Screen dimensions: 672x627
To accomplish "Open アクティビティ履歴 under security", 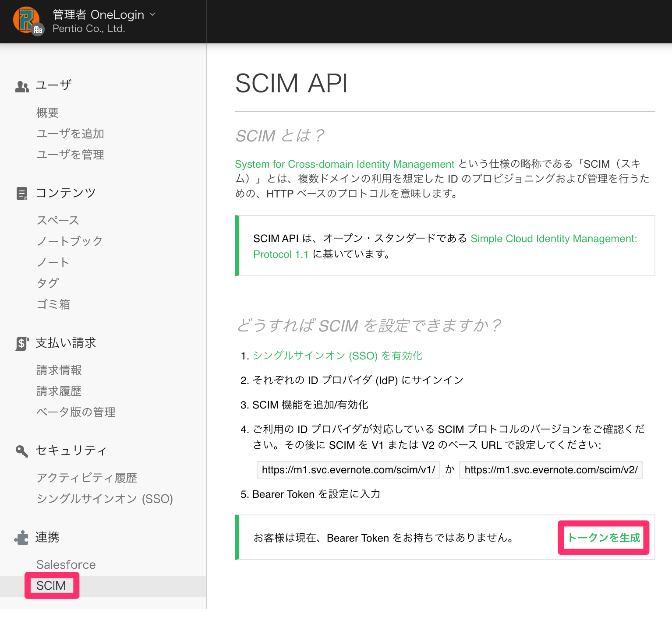I will [x=87, y=478].
